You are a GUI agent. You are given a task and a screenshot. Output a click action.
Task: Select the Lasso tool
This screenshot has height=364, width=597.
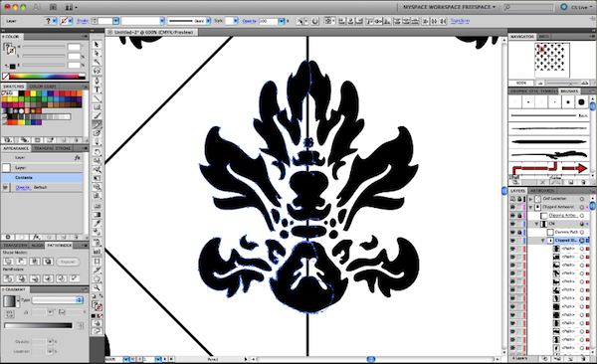97,71
